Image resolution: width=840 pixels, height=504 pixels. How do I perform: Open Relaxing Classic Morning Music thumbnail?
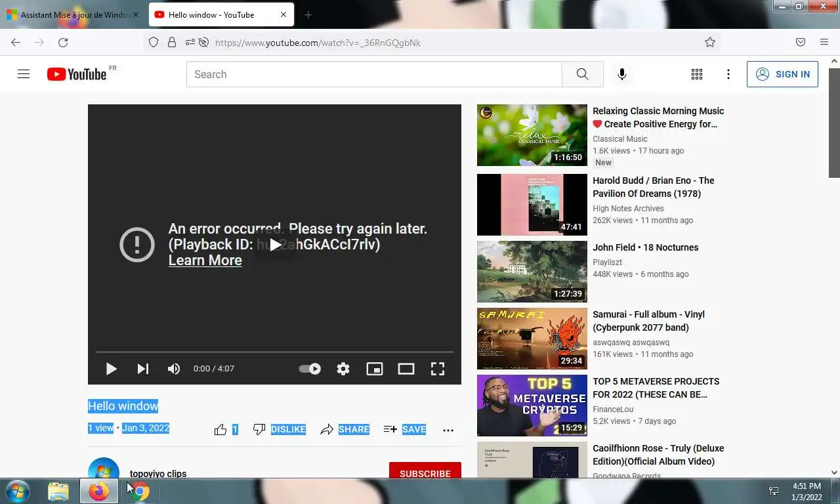[532, 135]
